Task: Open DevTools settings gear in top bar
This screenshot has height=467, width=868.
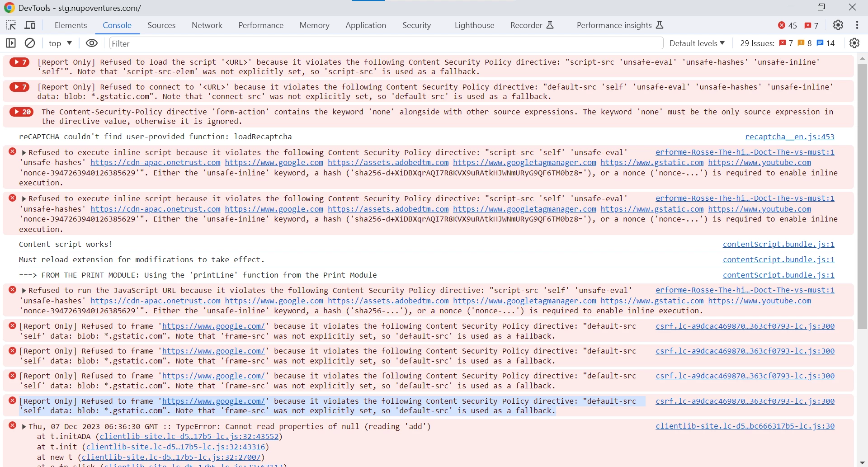Action: (838, 25)
